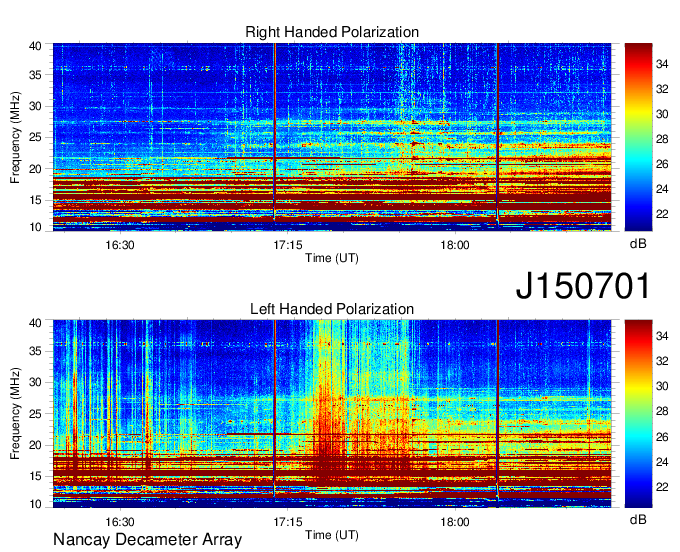Click the 34 dB label on top colorbar
Image resolution: width=680 pixels, height=552 pixels.
(x=662, y=65)
